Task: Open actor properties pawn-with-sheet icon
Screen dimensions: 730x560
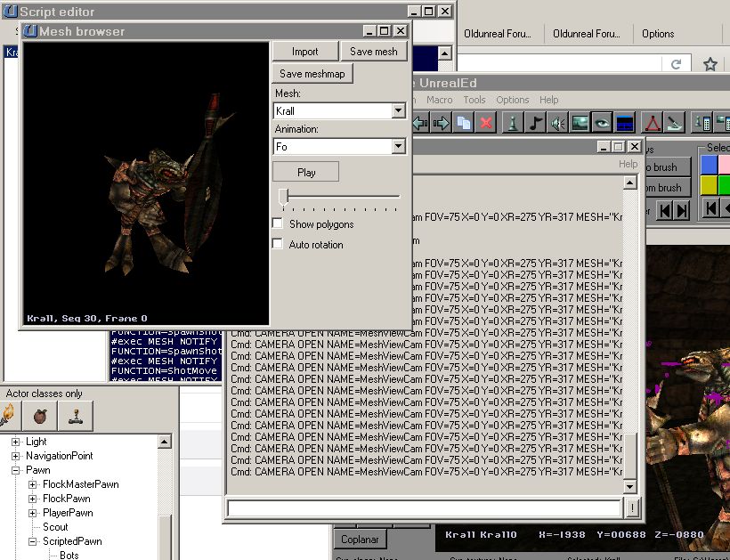Action: click(x=702, y=123)
